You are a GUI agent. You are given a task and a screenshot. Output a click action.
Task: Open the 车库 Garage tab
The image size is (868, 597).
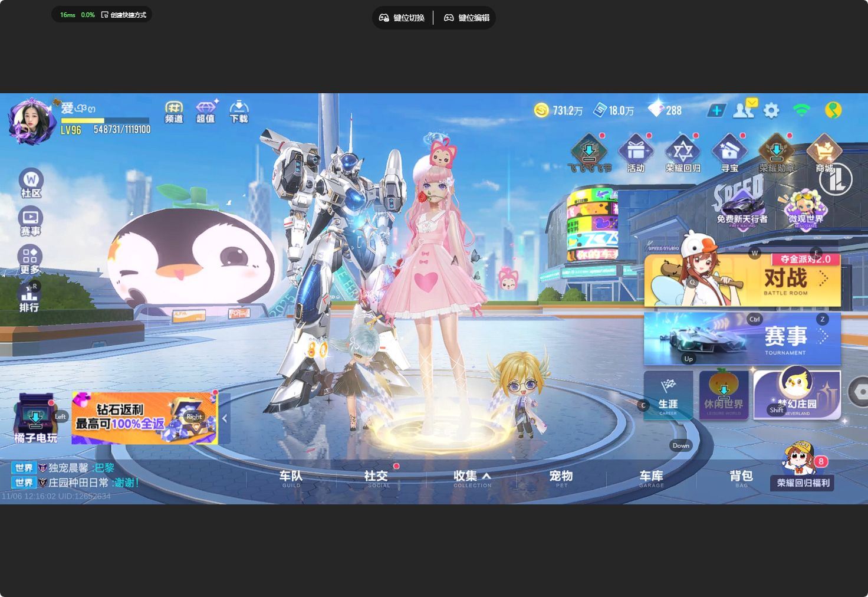(652, 478)
